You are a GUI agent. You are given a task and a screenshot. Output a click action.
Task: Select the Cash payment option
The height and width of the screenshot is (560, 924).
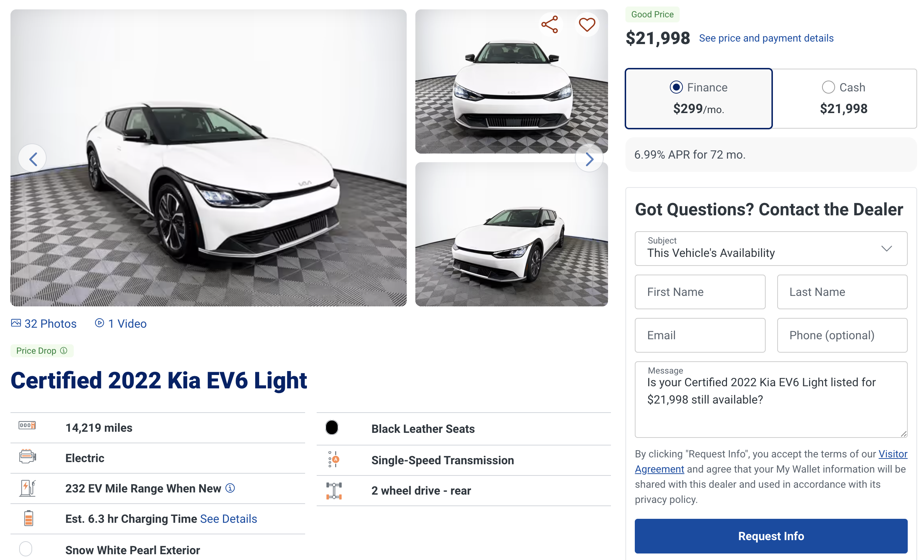point(828,87)
